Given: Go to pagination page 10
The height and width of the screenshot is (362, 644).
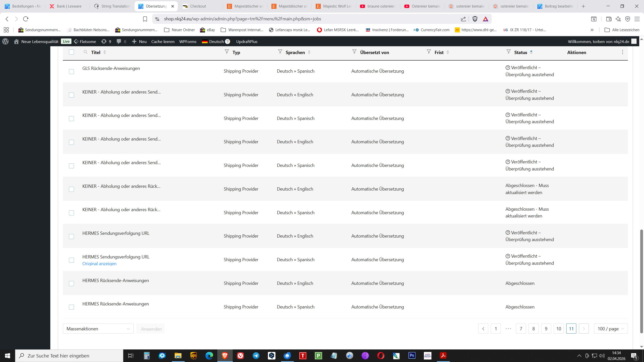Looking at the screenshot, I should [x=558, y=329].
